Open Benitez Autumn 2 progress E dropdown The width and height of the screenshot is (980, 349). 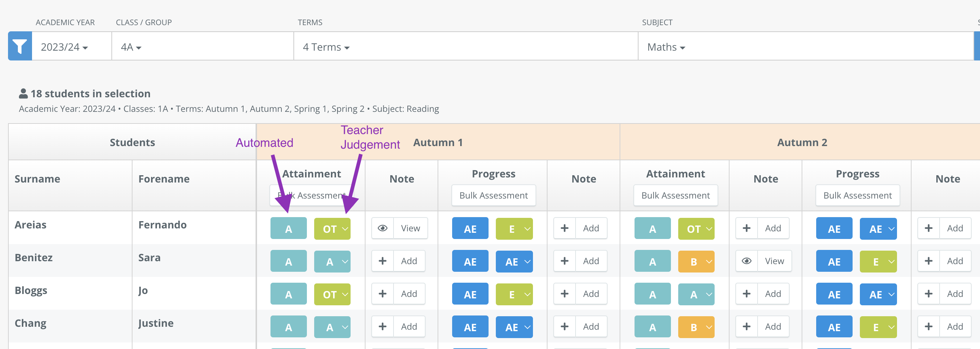tap(878, 261)
